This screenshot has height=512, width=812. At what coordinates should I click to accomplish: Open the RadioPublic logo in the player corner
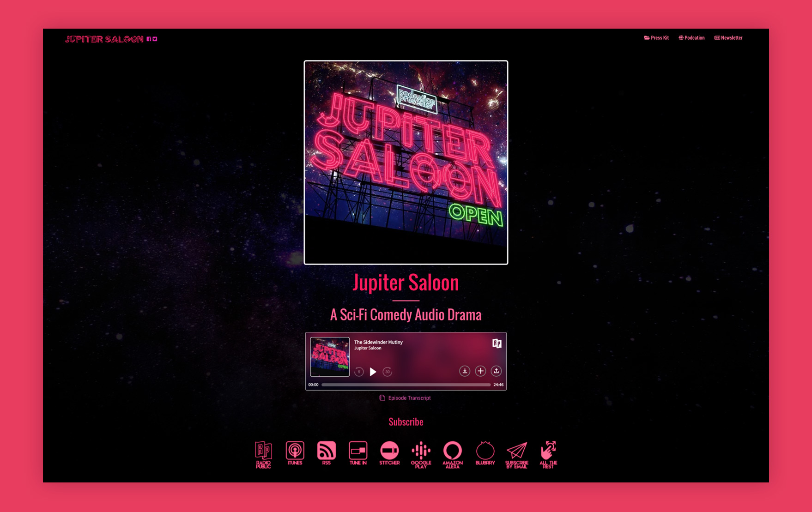(x=497, y=343)
